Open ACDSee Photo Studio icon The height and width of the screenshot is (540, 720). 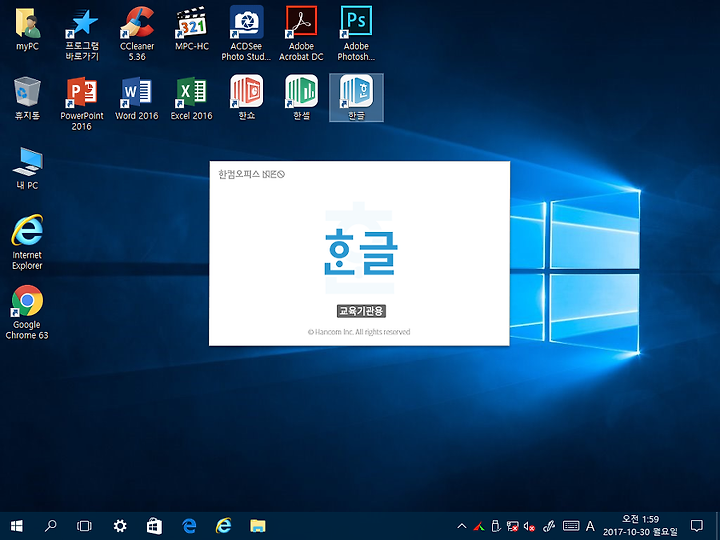246,34
